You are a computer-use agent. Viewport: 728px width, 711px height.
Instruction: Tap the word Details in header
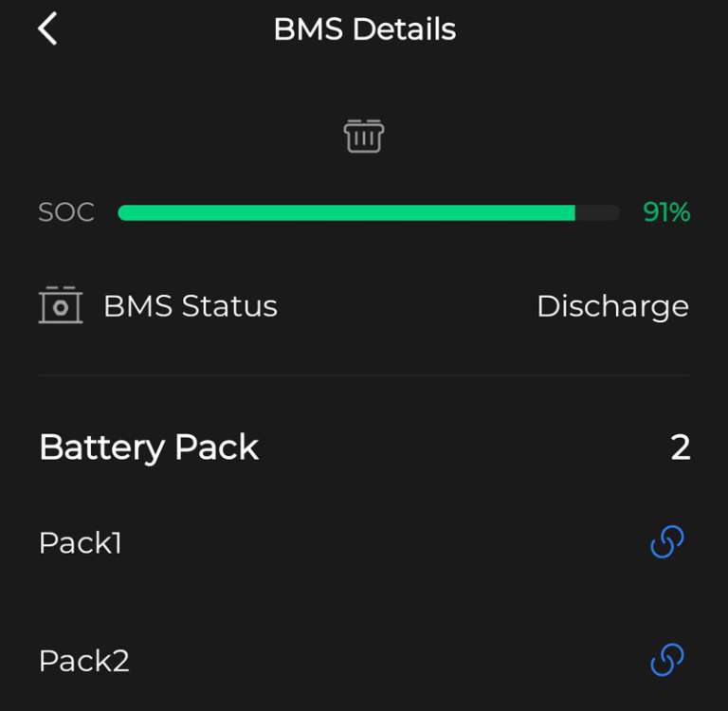[x=403, y=29]
